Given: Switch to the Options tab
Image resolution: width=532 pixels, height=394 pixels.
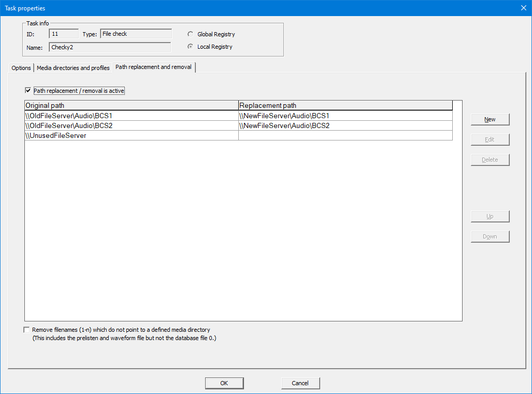Looking at the screenshot, I should 21,68.
